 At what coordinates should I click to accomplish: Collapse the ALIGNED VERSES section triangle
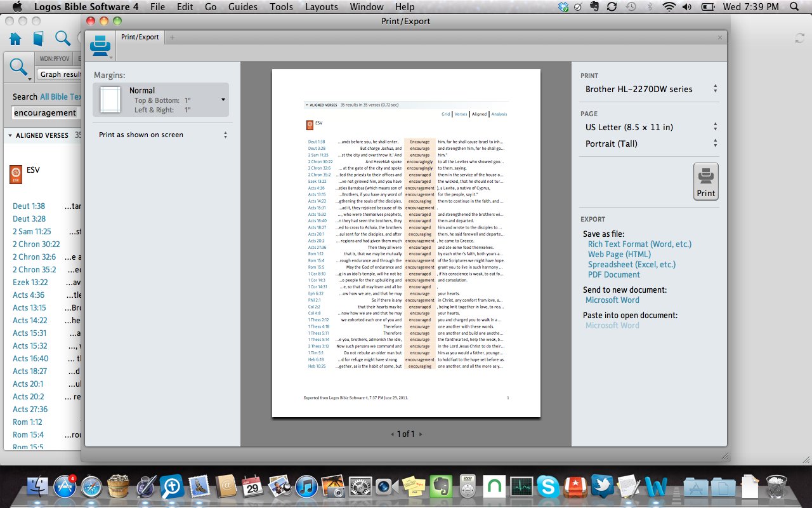click(x=10, y=135)
